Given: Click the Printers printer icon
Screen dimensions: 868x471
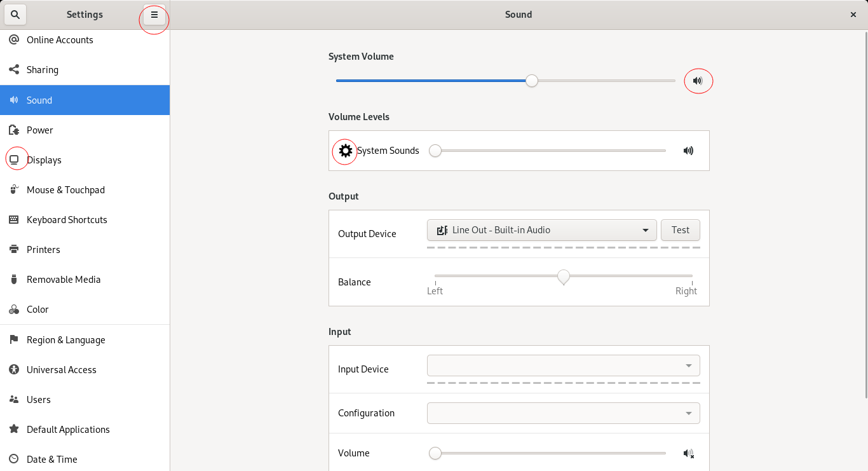Looking at the screenshot, I should pos(14,250).
